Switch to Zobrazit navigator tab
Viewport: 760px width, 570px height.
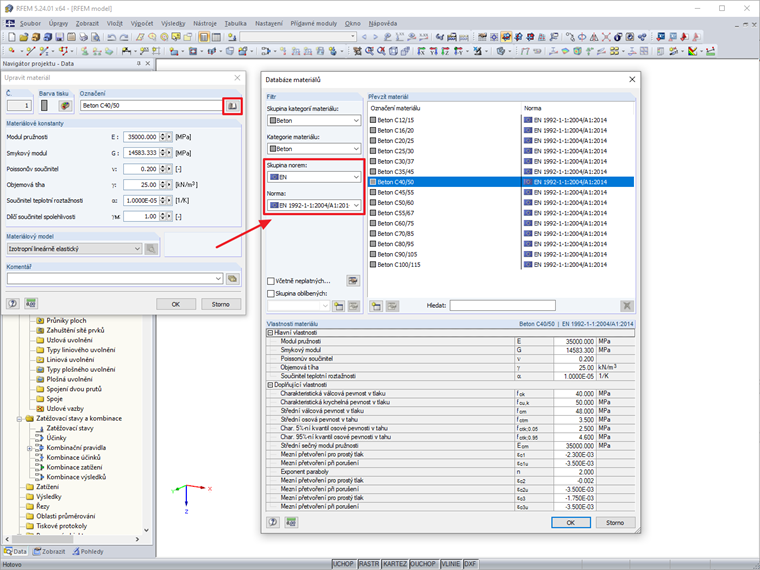point(49,552)
